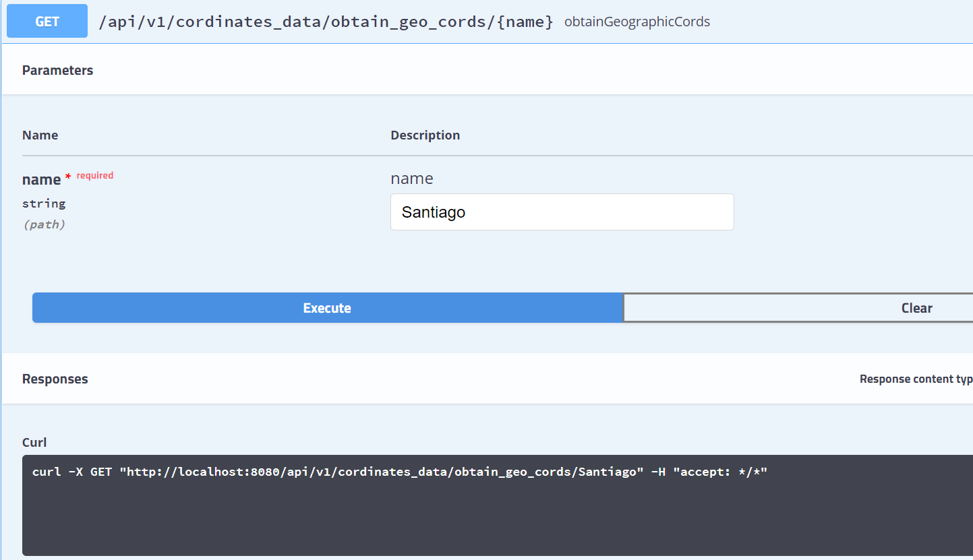Click the name parameter description text
This screenshot has width=973, height=560.
click(411, 178)
